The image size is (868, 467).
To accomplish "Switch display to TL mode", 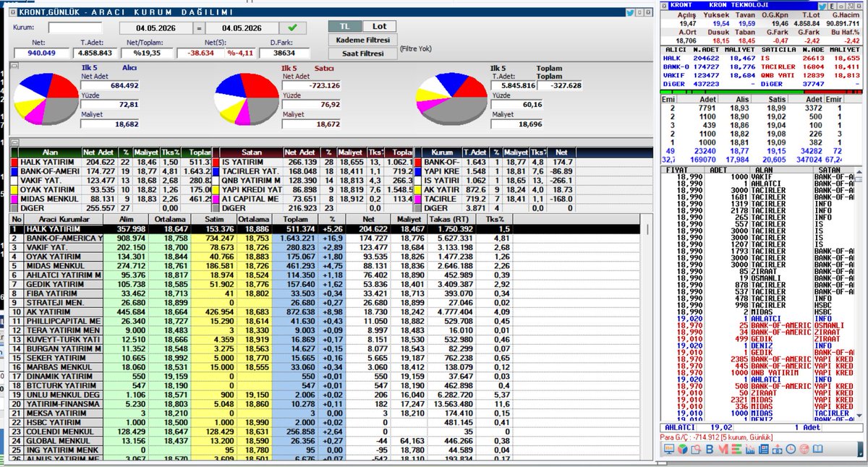I will (344, 26).
